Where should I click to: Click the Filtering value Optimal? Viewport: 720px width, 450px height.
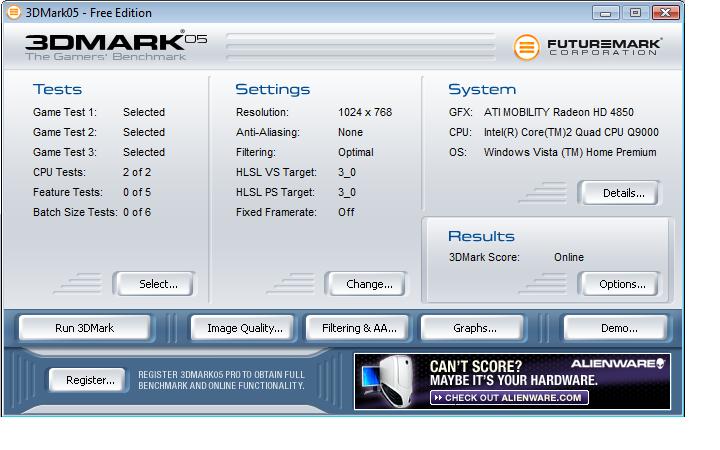coord(356,152)
